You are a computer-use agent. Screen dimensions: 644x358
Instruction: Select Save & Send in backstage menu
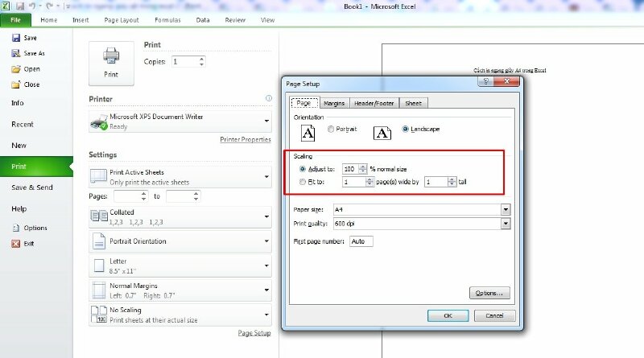point(32,187)
